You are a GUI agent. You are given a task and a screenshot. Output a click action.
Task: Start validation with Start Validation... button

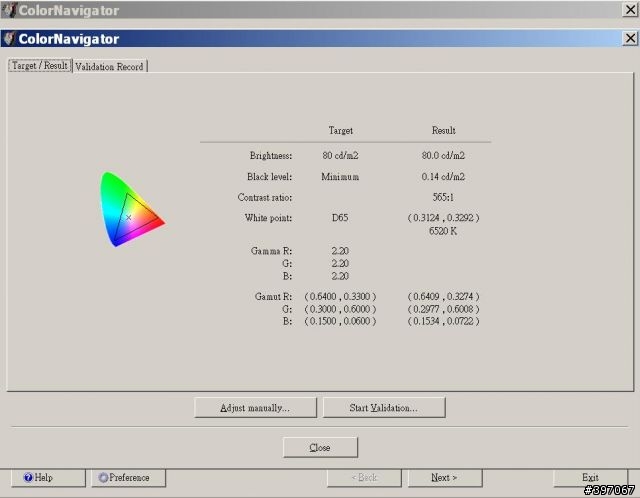[x=384, y=407]
